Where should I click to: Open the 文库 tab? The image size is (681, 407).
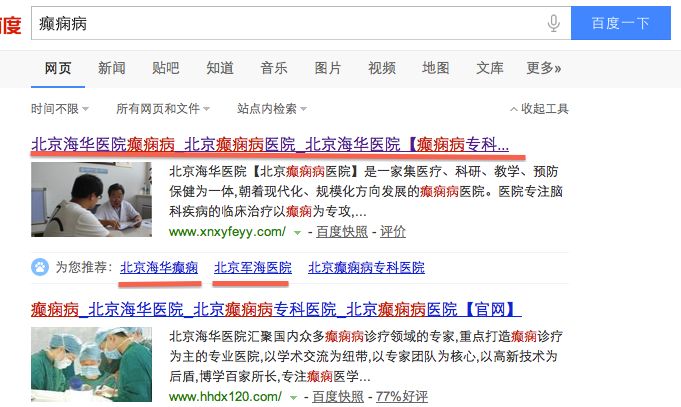click(489, 68)
